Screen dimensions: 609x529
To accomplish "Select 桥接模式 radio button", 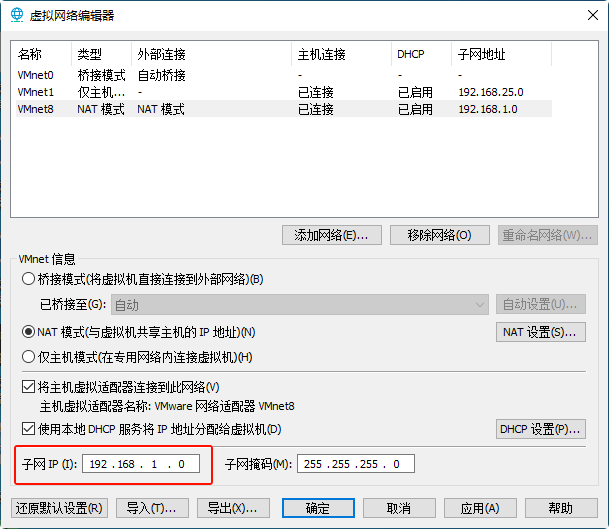I will coord(28,279).
